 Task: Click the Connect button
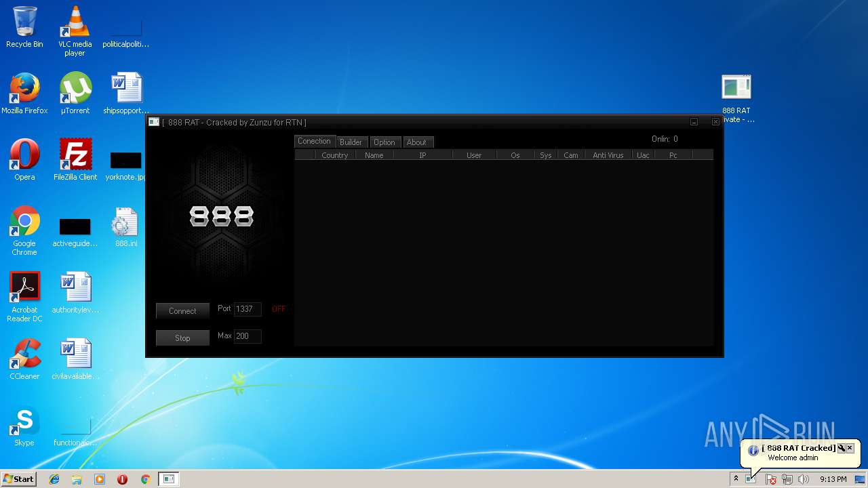pos(182,311)
